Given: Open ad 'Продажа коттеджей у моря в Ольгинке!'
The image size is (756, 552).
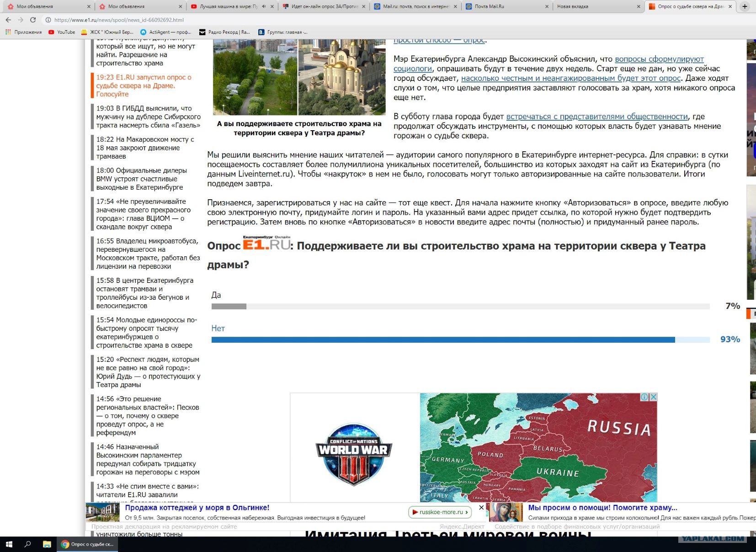Looking at the screenshot, I should point(197,508).
